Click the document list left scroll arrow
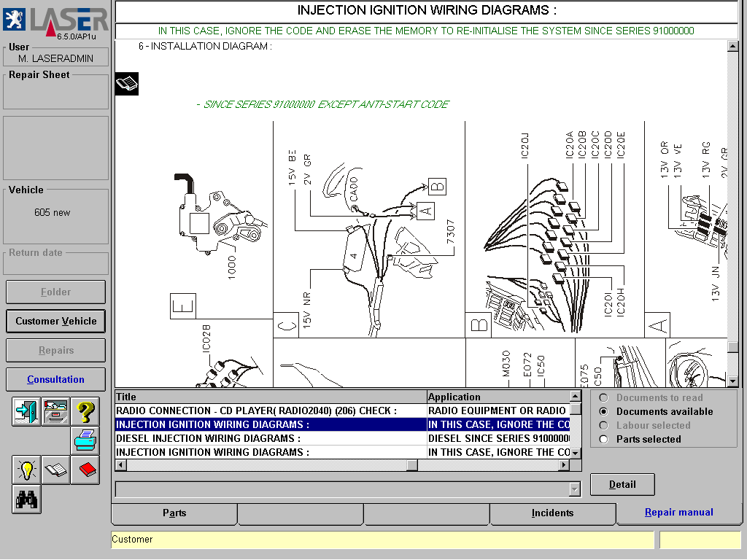747x560 pixels. pyautogui.click(x=121, y=464)
